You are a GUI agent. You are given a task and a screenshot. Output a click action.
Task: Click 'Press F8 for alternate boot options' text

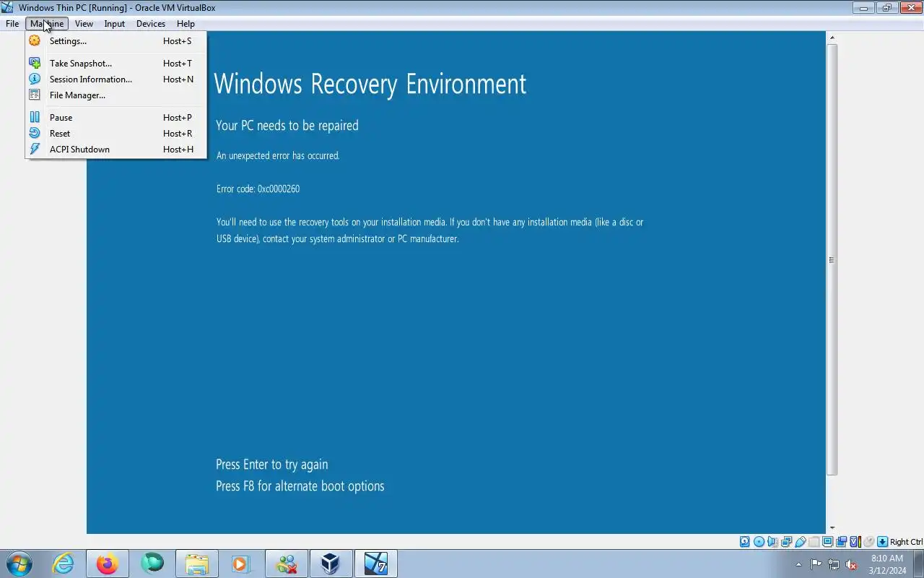[x=300, y=486]
